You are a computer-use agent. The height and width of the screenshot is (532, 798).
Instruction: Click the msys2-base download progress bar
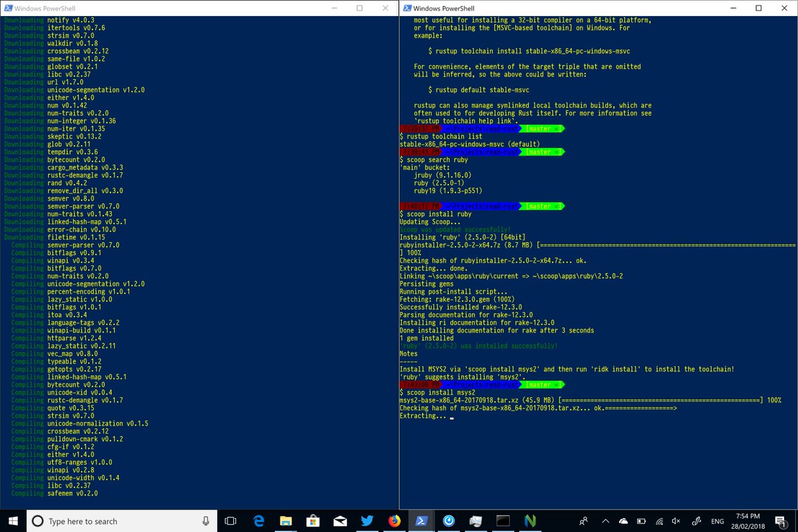[x=661, y=400]
